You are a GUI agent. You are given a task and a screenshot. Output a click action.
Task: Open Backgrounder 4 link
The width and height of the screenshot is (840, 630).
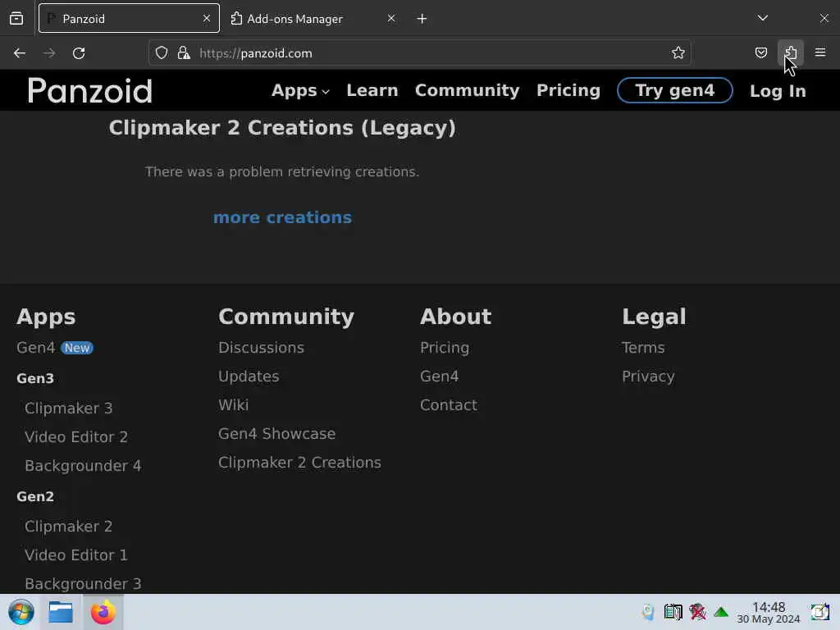83,466
